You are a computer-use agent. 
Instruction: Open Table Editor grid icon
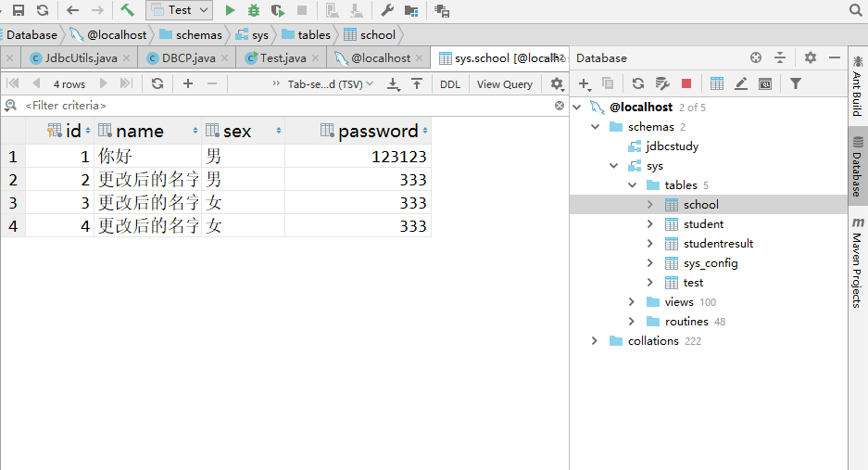[x=717, y=83]
